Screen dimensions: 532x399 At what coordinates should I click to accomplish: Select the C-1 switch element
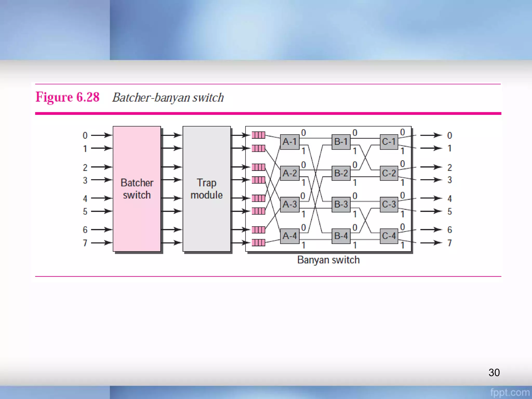coord(389,142)
